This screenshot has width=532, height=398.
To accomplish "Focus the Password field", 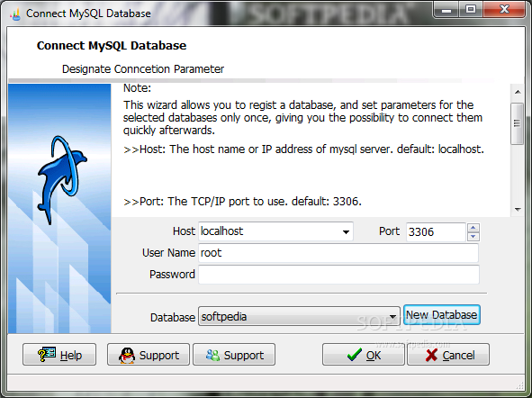I will 338,275.
